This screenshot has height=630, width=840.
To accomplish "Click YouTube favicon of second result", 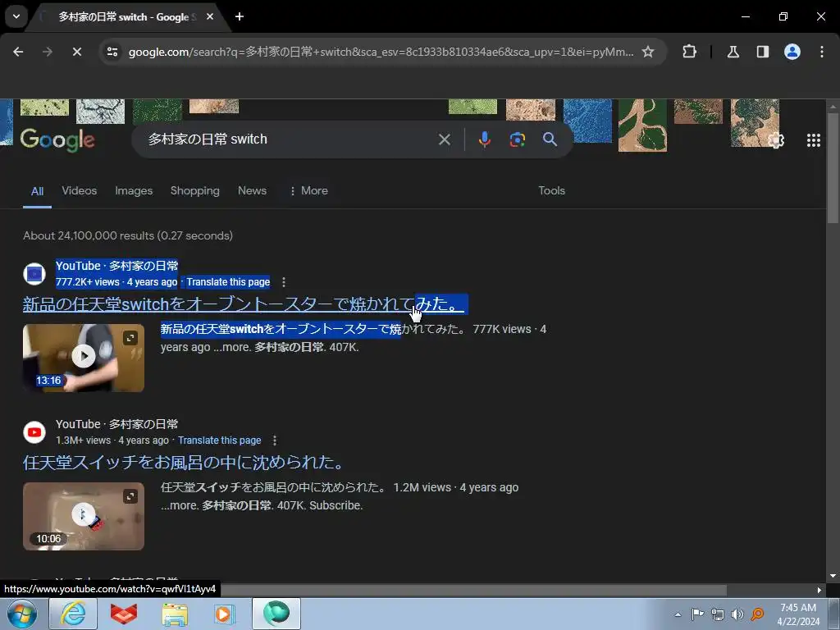I will click(x=34, y=431).
